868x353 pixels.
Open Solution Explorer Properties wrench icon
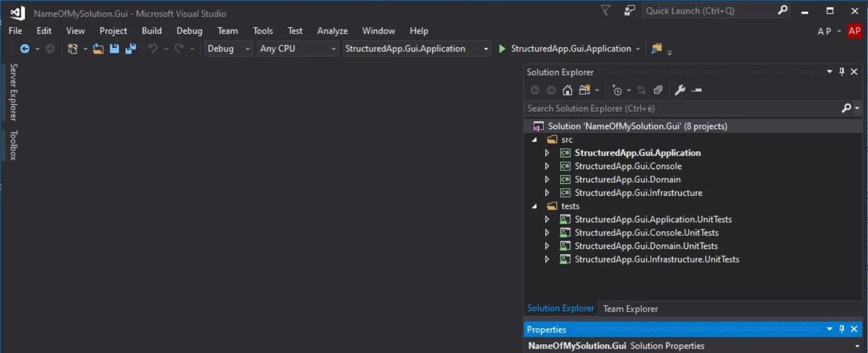pyautogui.click(x=680, y=90)
